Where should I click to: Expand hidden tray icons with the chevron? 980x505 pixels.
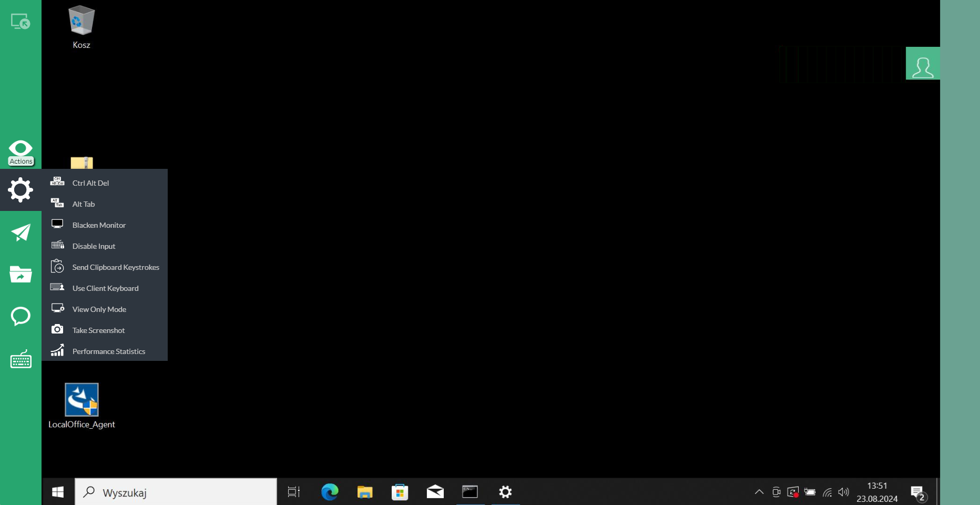[759, 492]
